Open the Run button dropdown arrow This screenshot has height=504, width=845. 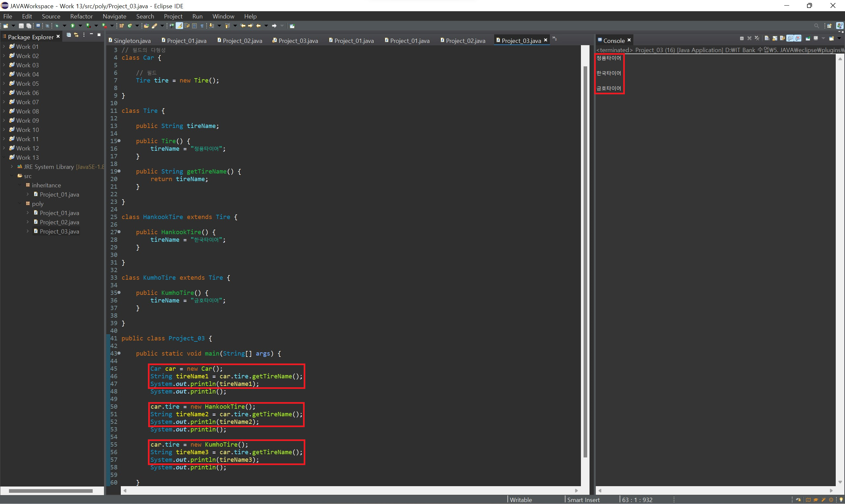tap(80, 26)
